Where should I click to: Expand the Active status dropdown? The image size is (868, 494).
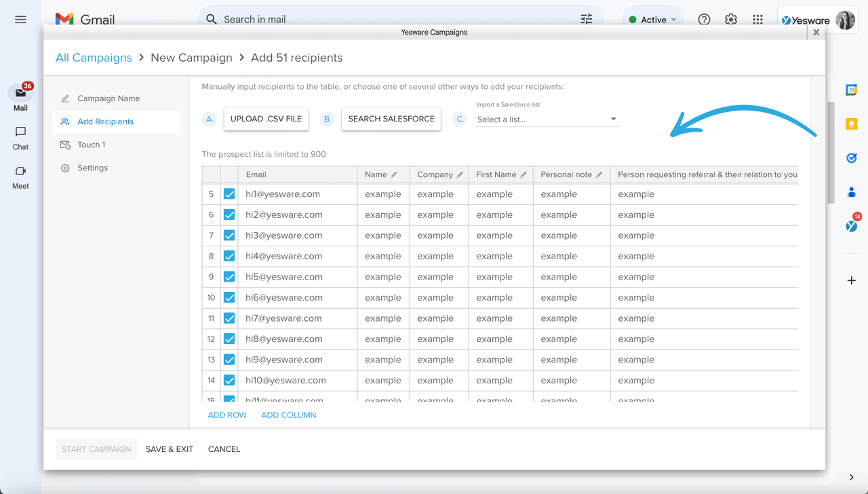[x=652, y=20]
